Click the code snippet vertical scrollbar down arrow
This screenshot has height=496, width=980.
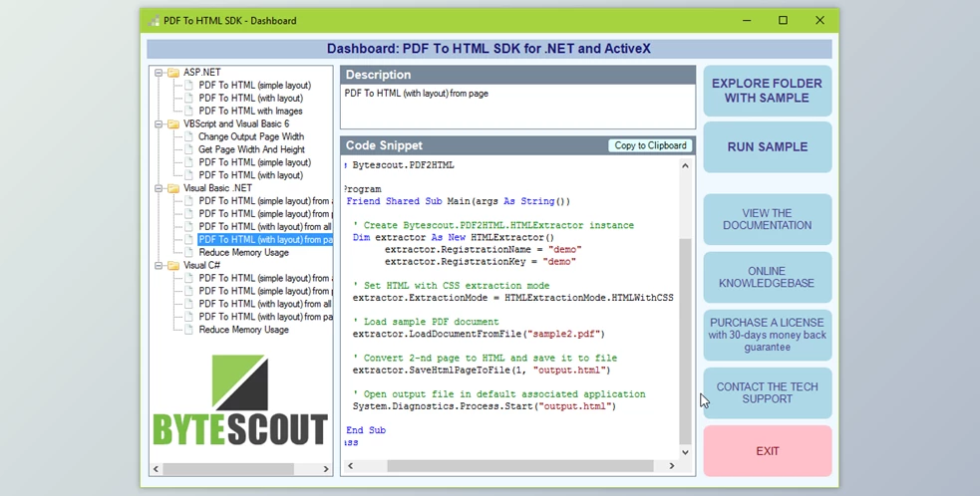click(685, 451)
